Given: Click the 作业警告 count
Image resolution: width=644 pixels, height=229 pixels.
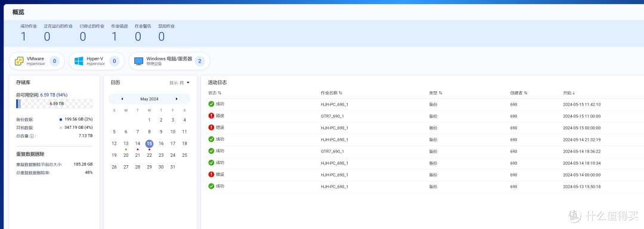Looking at the screenshot, I should 138,37.
